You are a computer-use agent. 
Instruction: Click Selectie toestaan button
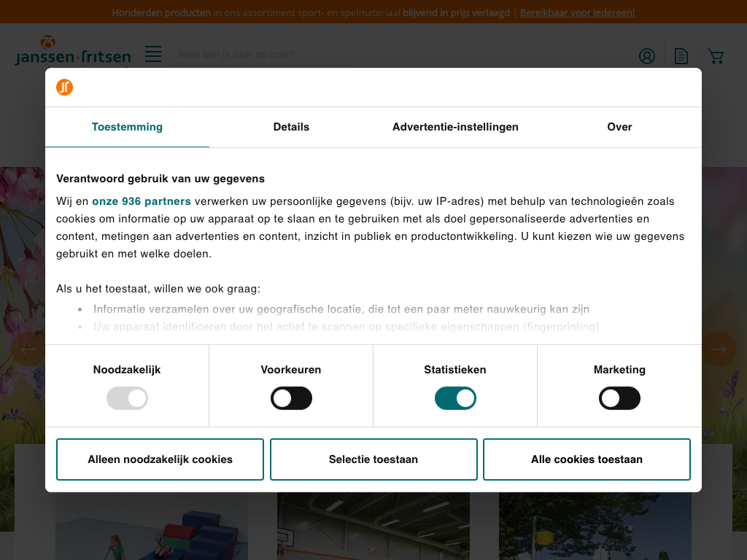pos(373,459)
